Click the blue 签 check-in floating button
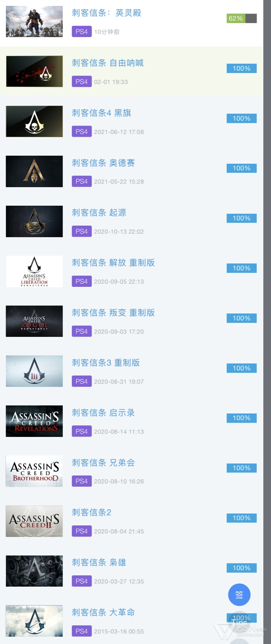 [239, 595]
